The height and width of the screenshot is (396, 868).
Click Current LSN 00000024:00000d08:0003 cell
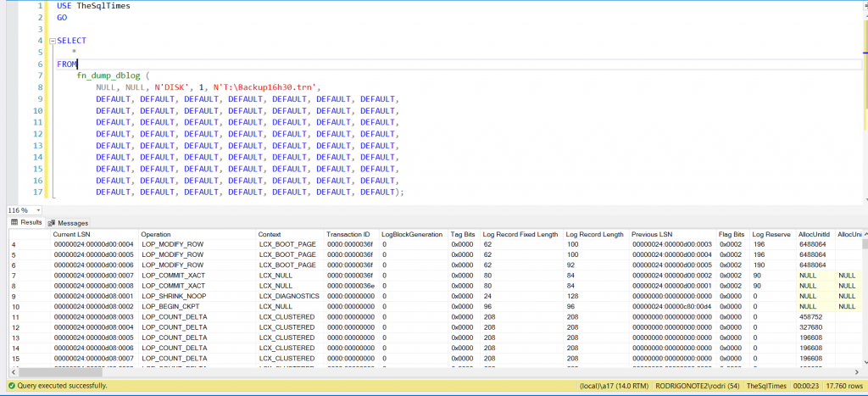click(94, 317)
